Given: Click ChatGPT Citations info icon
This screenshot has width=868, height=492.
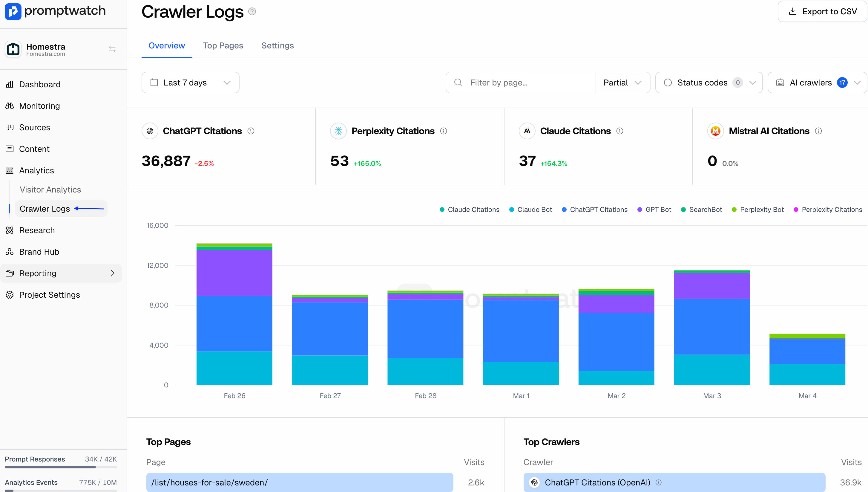Looking at the screenshot, I should click(x=251, y=131).
